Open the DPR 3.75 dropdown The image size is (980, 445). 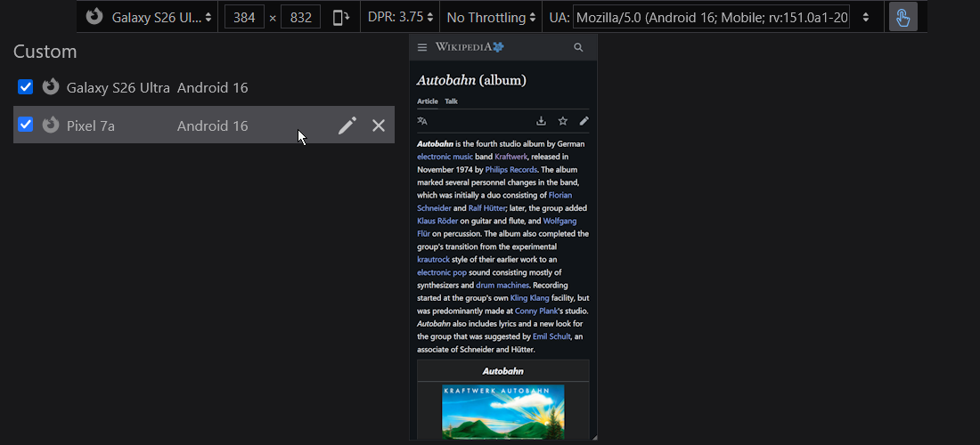(x=401, y=17)
